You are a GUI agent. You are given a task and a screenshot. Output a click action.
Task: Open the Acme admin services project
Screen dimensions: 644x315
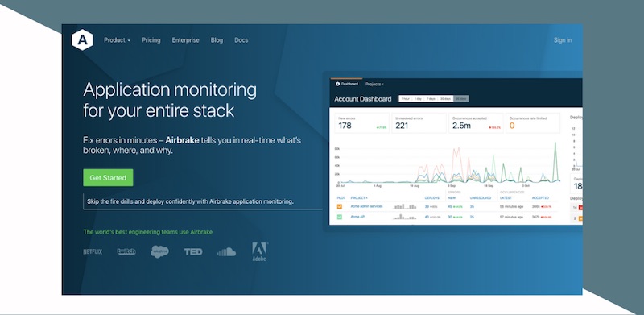point(366,206)
